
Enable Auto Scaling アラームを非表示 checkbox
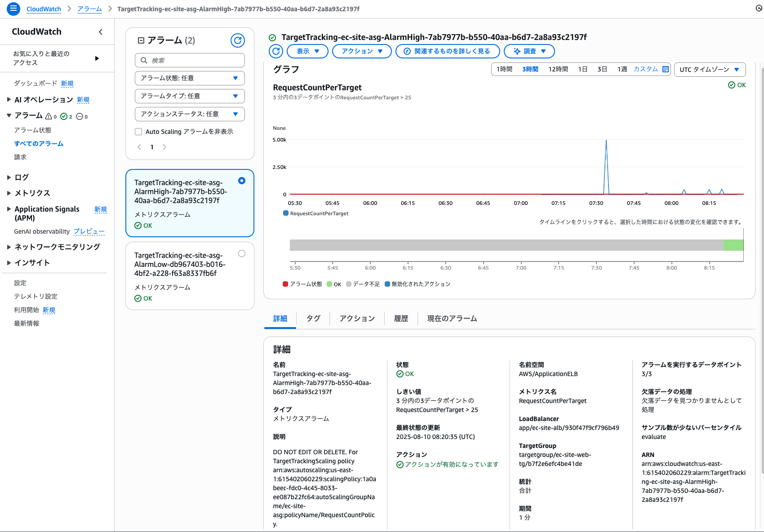[138, 131]
